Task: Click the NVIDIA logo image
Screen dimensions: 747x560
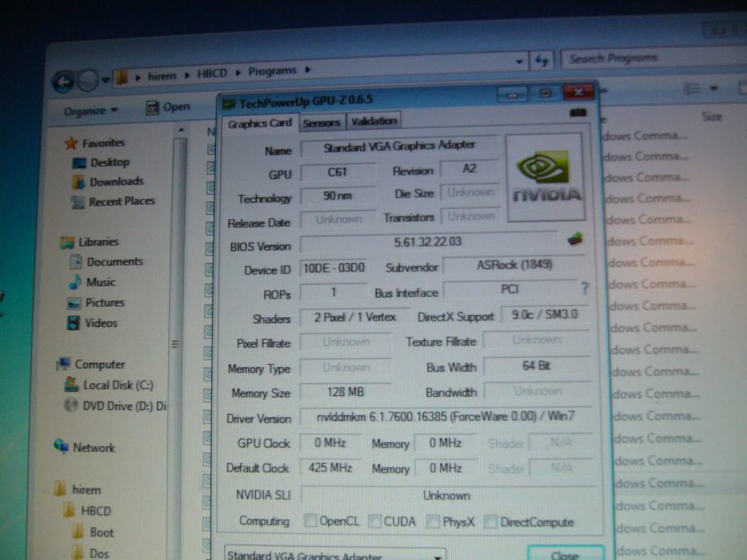Action: pyautogui.click(x=546, y=177)
